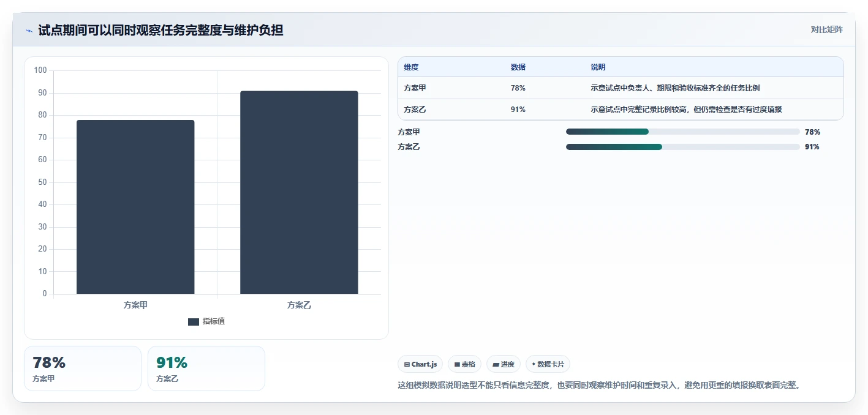Viewport: 868px width, 415px height.
Task: Click the star icon in 数据卡片 tag
Action: (x=534, y=364)
